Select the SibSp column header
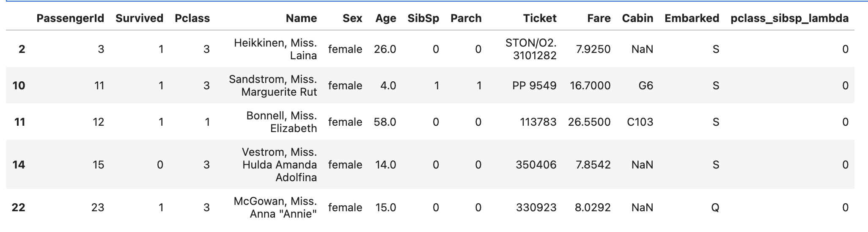The image size is (868, 232). (423, 18)
